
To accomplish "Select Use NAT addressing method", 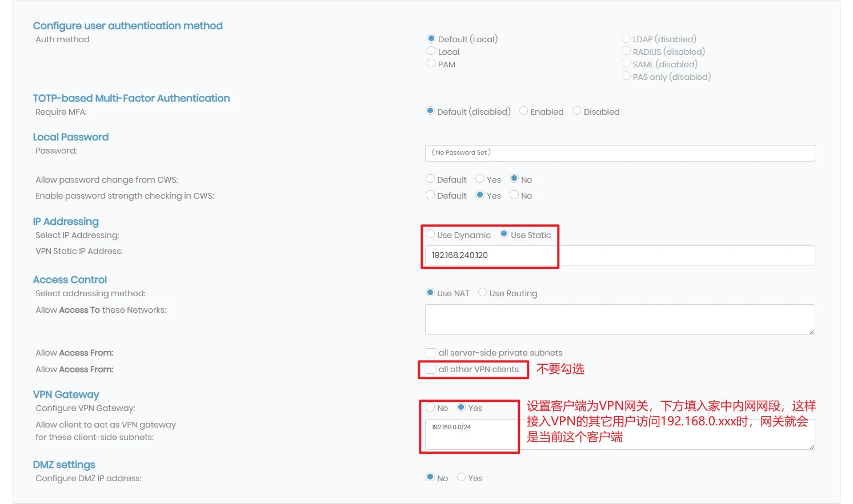I will point(430,293).
